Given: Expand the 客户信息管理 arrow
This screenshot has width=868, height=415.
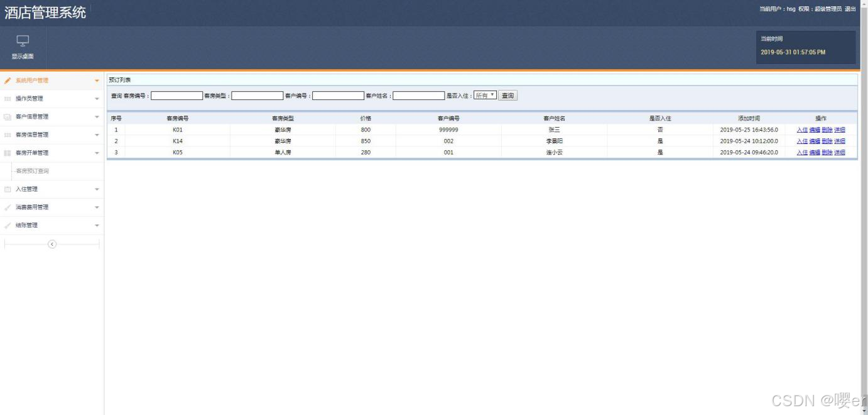Looking at the screenshot, I should click(97, 117).
